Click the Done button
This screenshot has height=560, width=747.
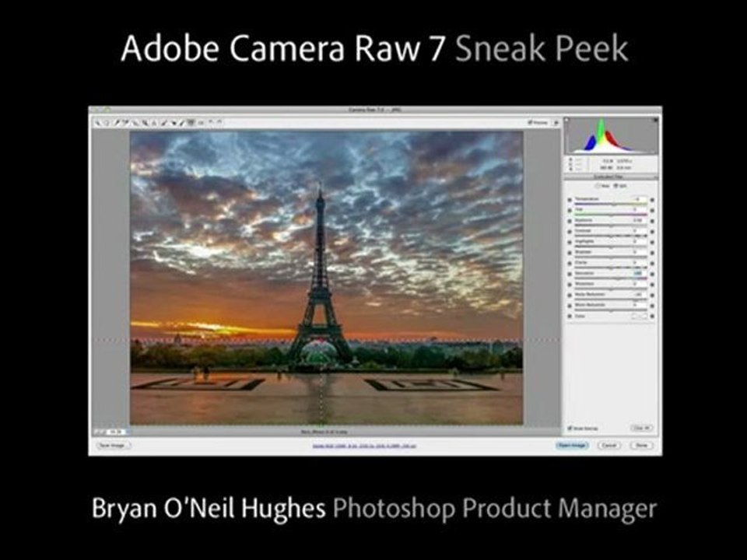click(641, 445)
